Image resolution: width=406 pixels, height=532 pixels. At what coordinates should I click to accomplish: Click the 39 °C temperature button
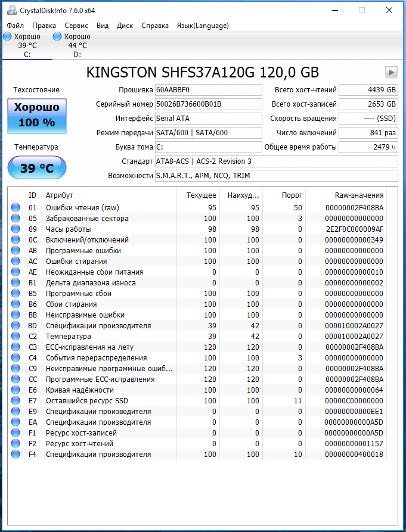[36, 167]
